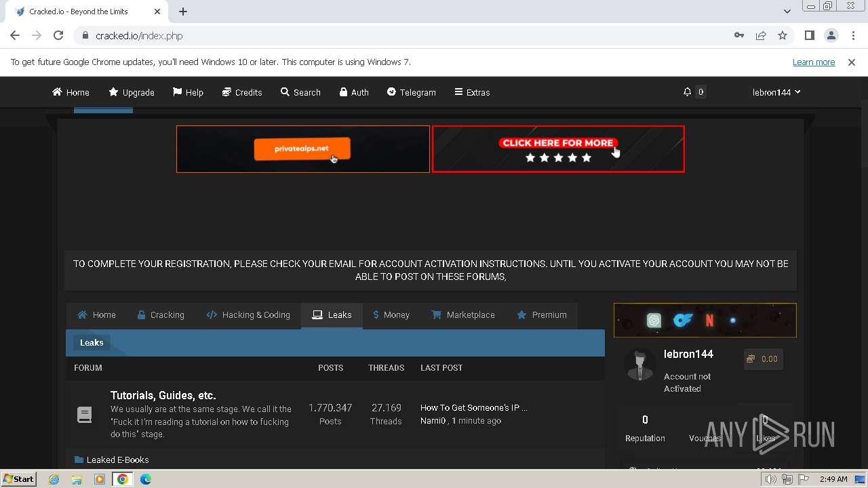Switch to the Cracking tab
The image size is (868, 488).
pyautogui.click(x=161, y=315)
